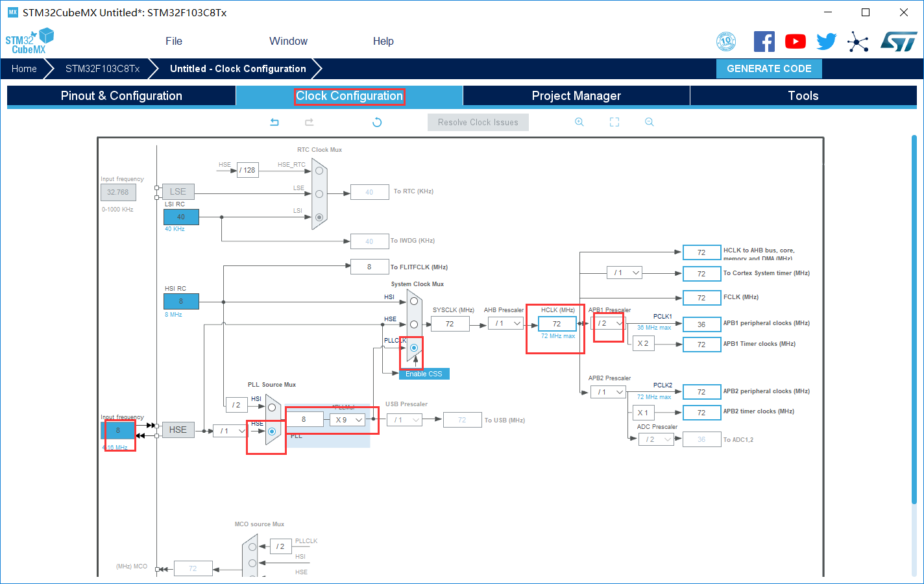Open the APB1 Prescaler dropdown

pos(609,323)
